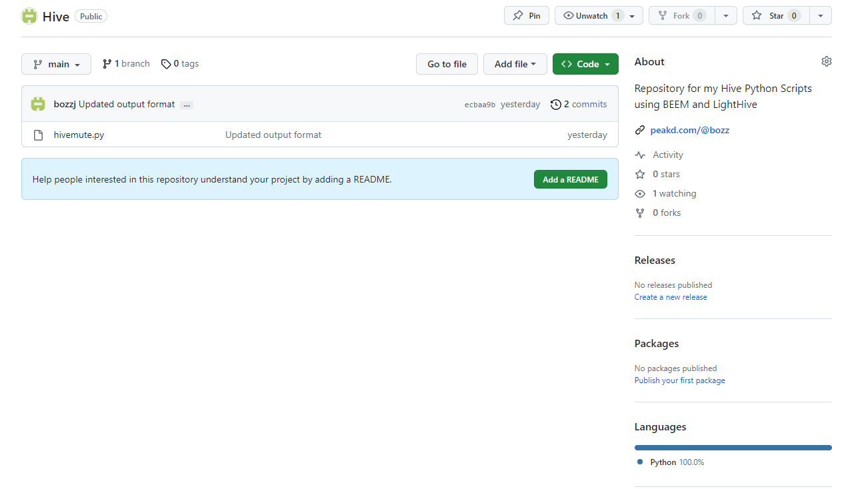
Task: Click the Public visibility badge
Action: click(x=91, y=17)
